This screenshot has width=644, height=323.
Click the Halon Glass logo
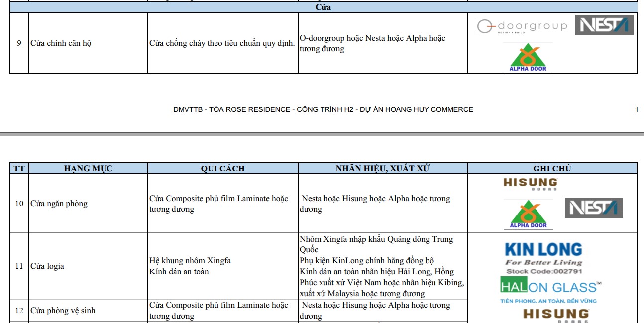(x=550, y=290)
